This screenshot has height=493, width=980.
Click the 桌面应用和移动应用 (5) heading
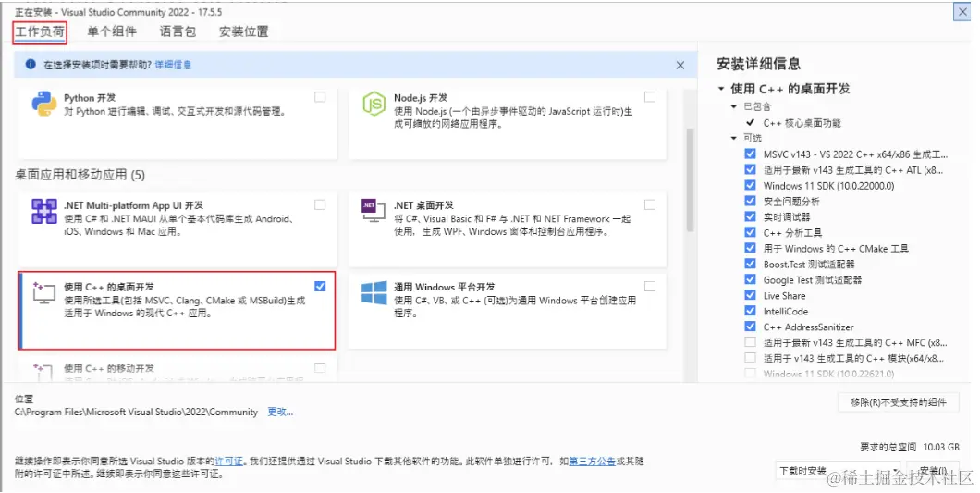tap(80, 175)
